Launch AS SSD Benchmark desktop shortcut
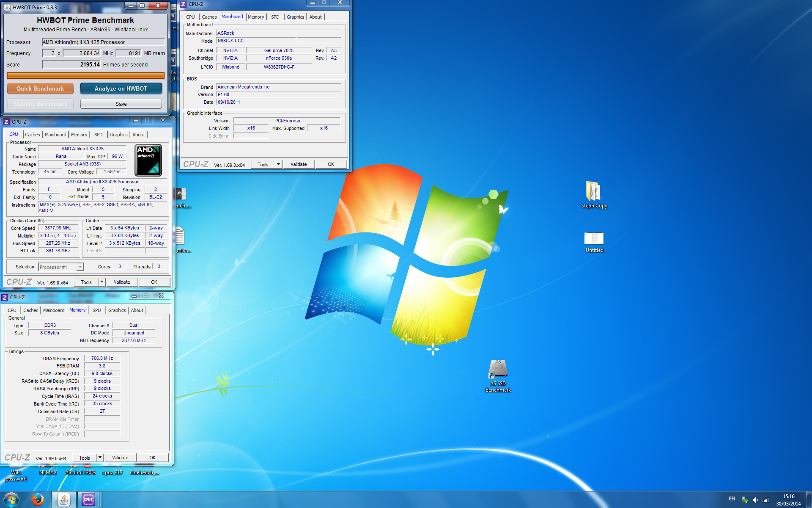The height and width of the screenshot is (508, 812). 498,376
